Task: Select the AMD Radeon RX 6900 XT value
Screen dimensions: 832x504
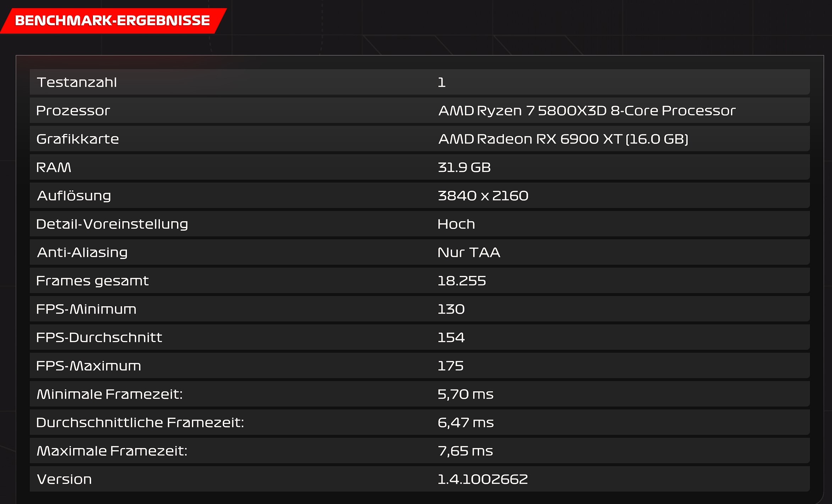Action: click(x=563, y=139)
